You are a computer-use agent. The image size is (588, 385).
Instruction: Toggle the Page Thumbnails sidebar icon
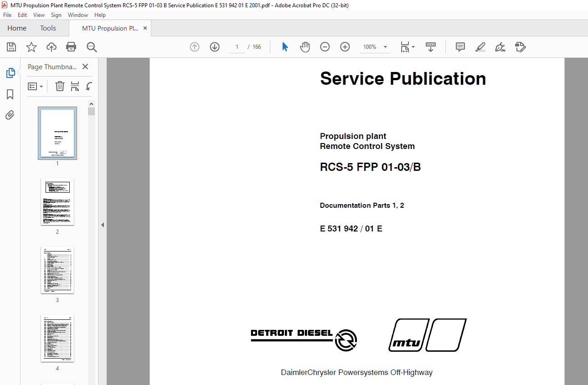(x=10, y=73)
